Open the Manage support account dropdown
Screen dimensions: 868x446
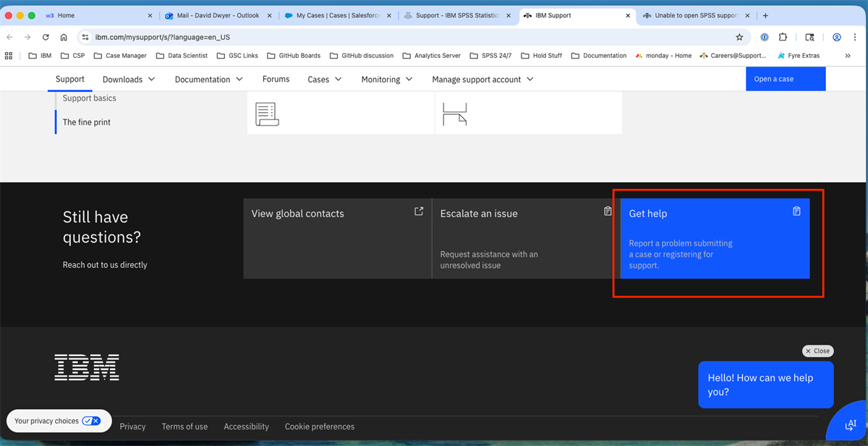(x=482, y=80)
